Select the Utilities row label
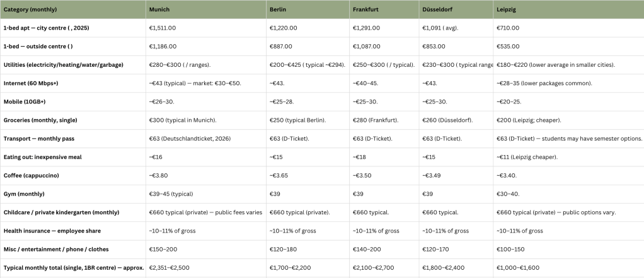 click(x=64, y=65)
